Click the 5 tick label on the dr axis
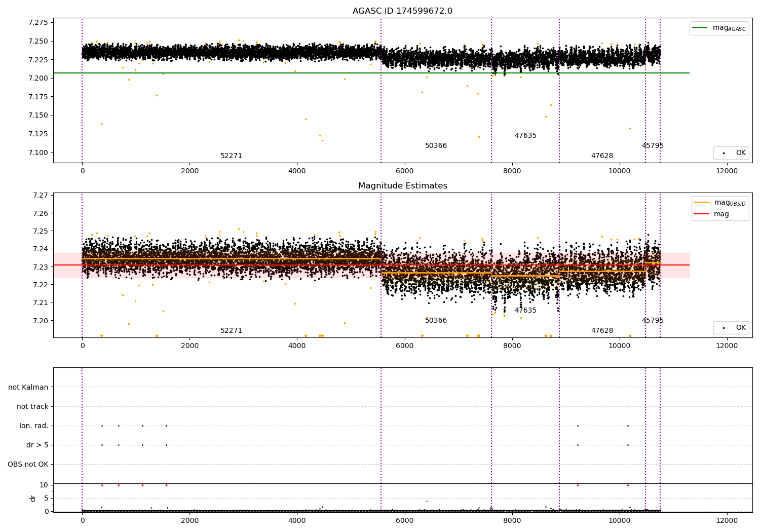This screenshot has width=760, height=532. coord(46,498)
